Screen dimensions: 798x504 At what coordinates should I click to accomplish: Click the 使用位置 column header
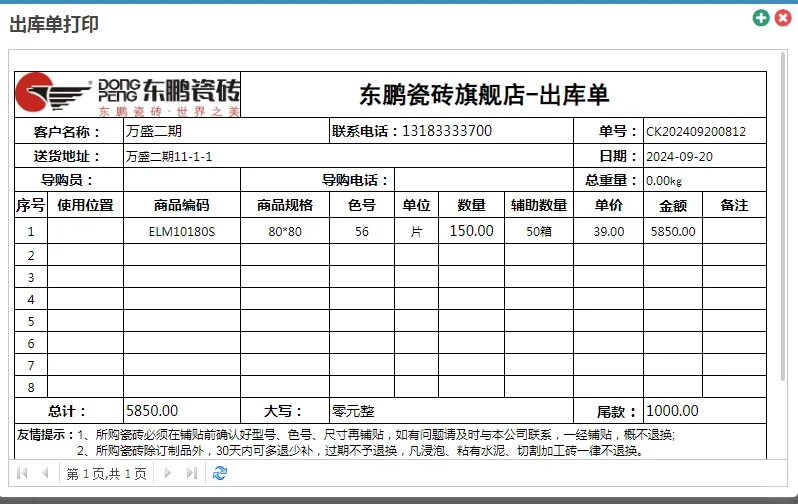pyautogui.click(x=85, y=205)
